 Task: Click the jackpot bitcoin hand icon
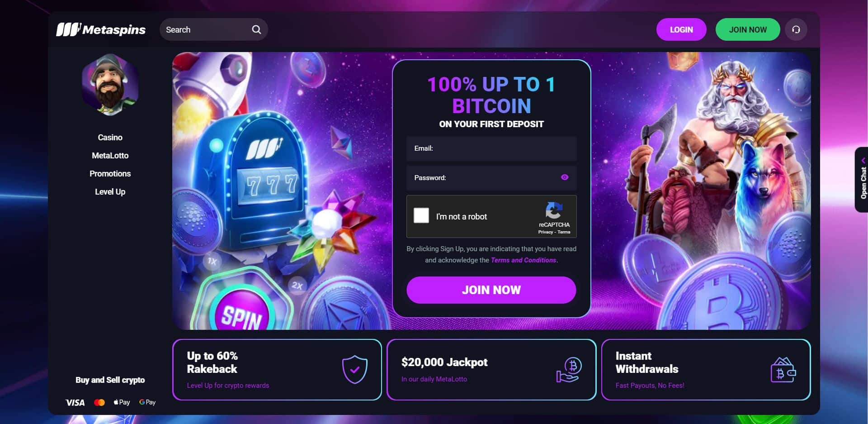click(x=569, y=370)
